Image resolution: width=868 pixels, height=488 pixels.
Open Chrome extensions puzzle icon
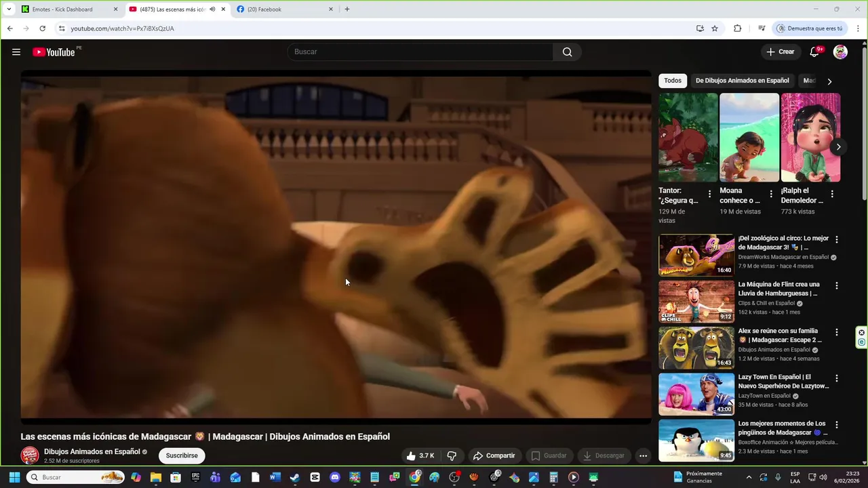coord(738,28)
